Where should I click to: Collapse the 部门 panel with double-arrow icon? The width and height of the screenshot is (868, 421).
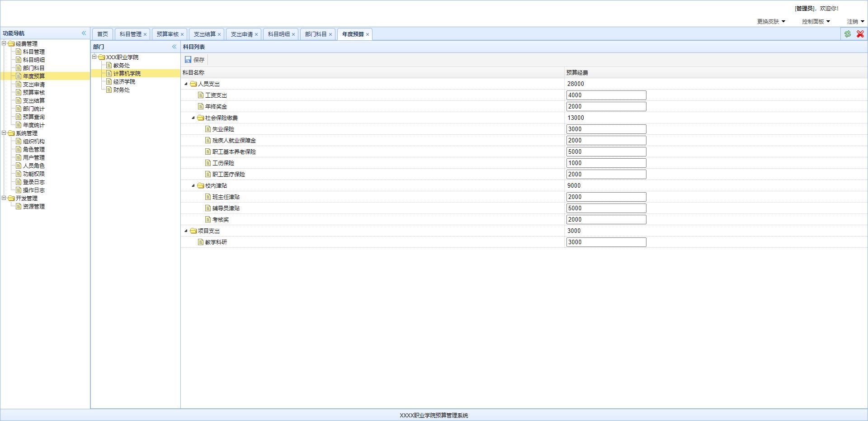tap(174, 47)
